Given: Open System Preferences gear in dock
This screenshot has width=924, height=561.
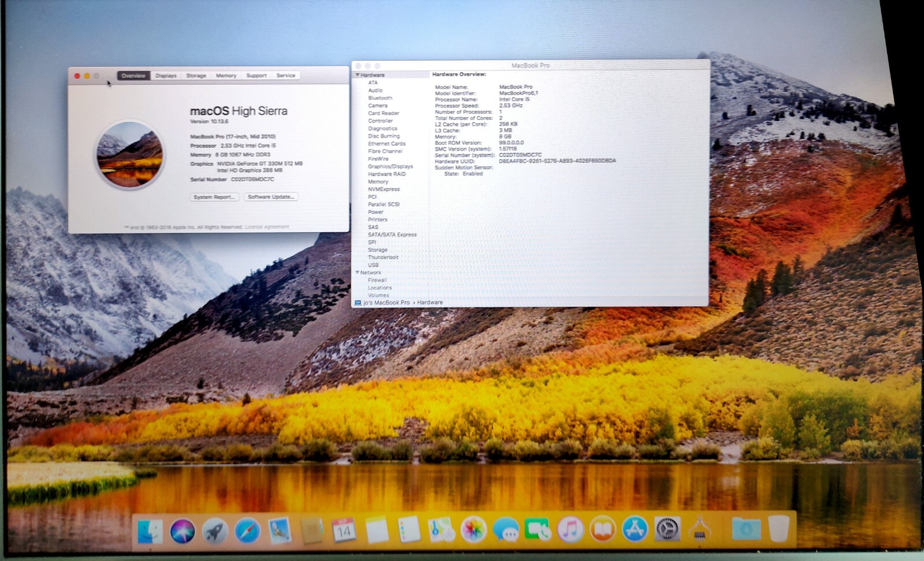Looking at the screenshot, I should click(x=667, y=529).
